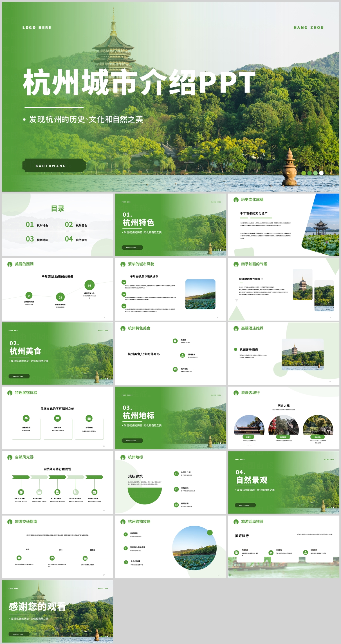Click the 01 circle next to 九溪十八涧

pyautogui.click(x=176, y=474)
